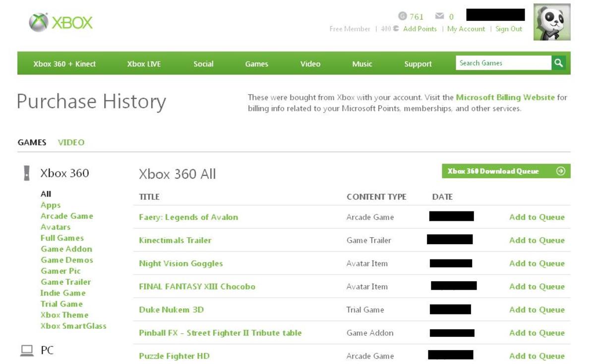This screenshot has height=364, width=595.
Task: Open the Support menu
Action: click(x=418, y=64)
